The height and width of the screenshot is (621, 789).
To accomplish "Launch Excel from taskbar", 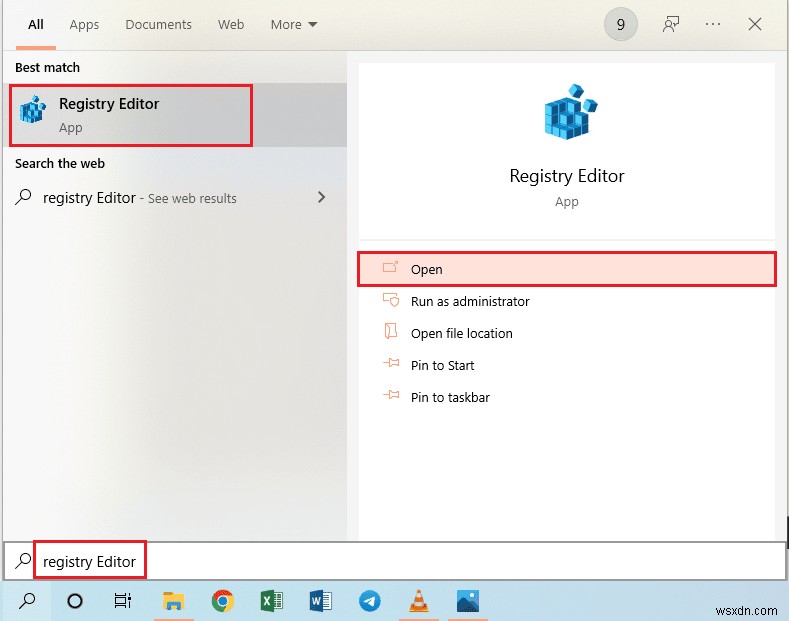I will [x=272, y=601].
